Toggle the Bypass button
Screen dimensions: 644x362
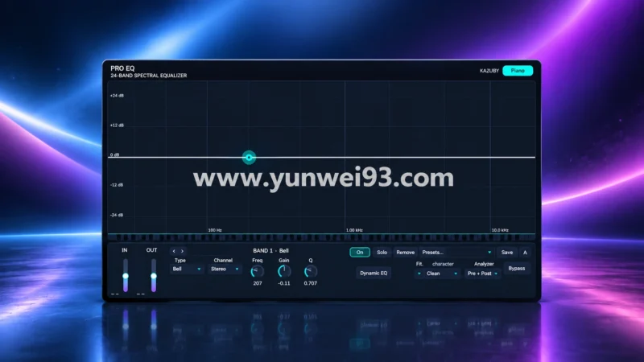(x=517, y=269)
